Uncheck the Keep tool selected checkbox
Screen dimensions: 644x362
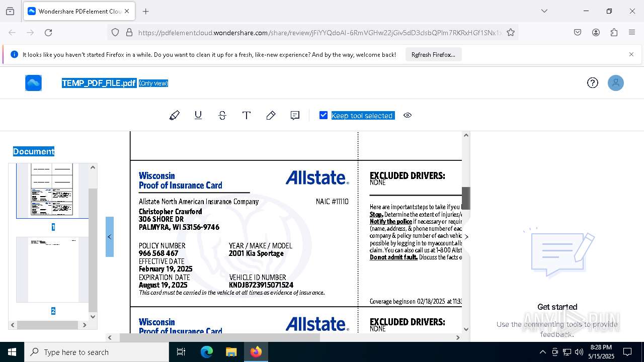(x=324, y=115)
